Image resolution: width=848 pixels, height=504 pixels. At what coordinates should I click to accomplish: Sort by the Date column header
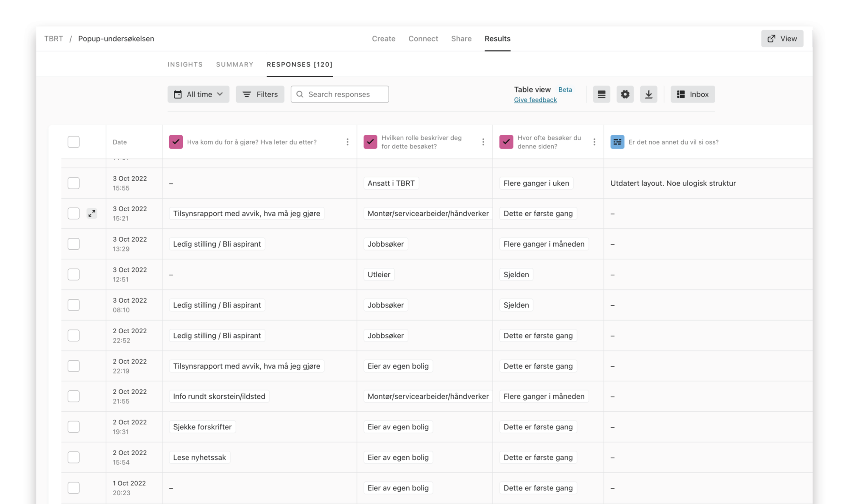pyautogui.click(x=120, y=142)
